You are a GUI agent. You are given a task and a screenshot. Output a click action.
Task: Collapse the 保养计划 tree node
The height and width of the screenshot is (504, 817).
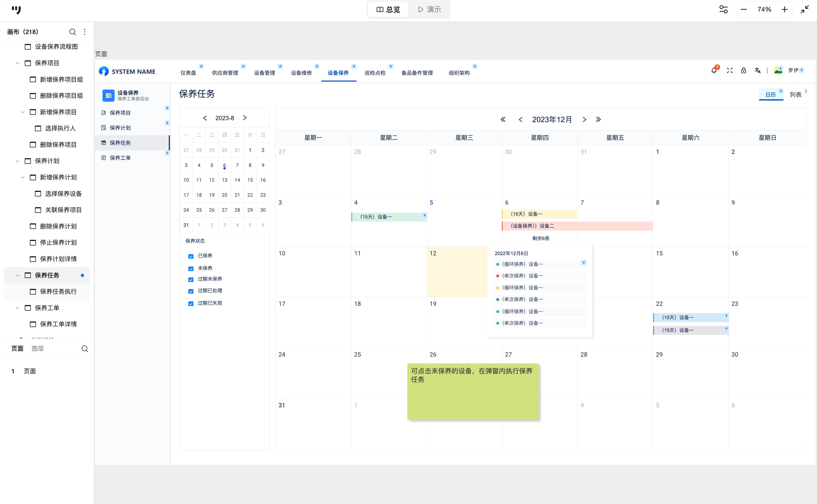[18, 161]
